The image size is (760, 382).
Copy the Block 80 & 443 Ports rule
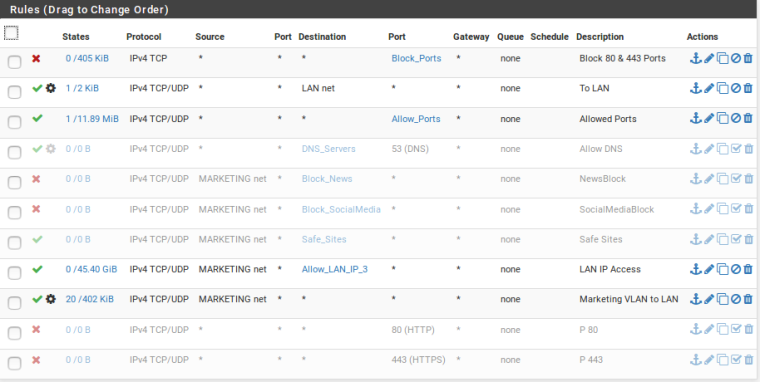(723, 59)
